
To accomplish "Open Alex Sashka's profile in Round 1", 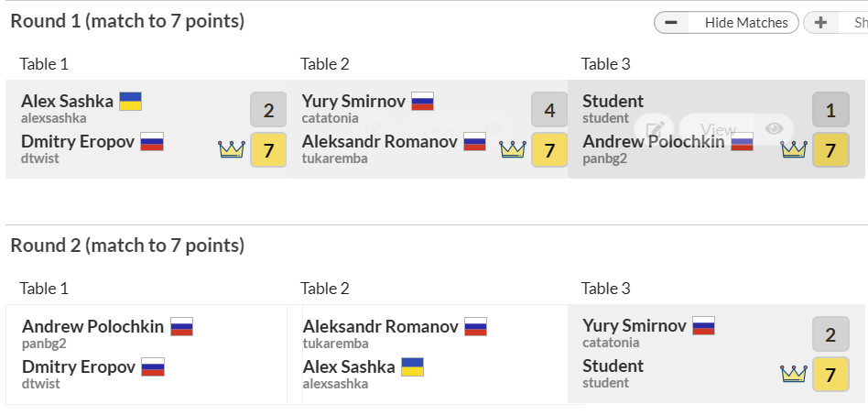I will pos(67,101).
